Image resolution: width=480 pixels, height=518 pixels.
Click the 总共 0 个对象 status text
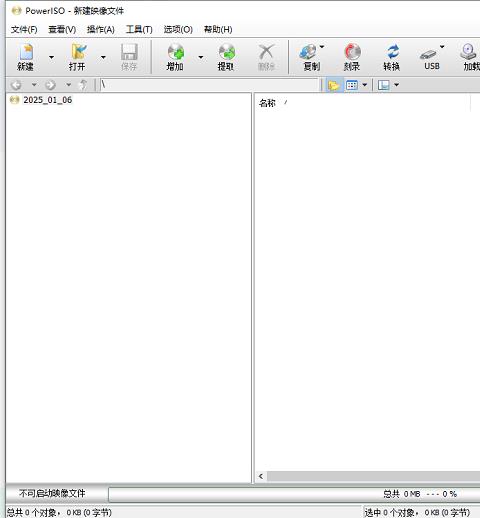[59, 512]
